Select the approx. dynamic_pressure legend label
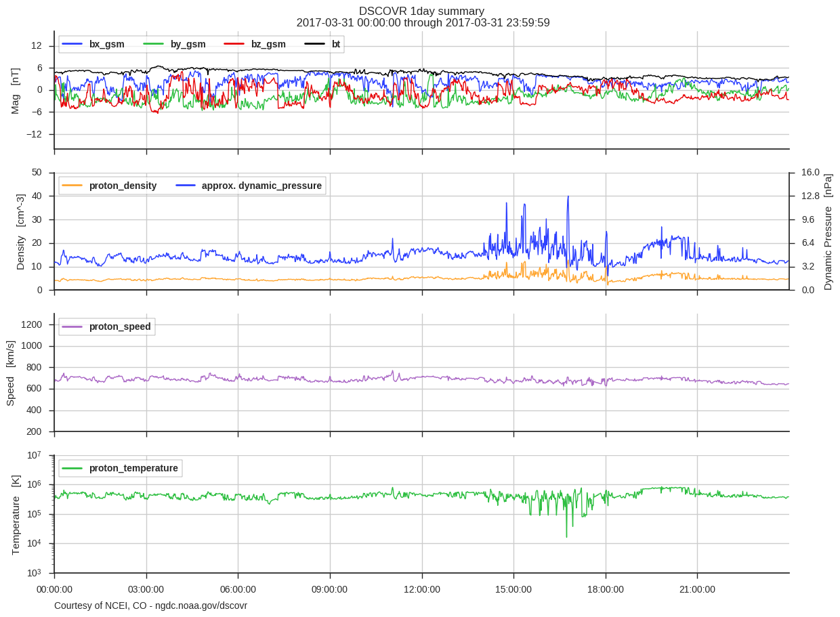840x617 pixels. pos(261,186)
